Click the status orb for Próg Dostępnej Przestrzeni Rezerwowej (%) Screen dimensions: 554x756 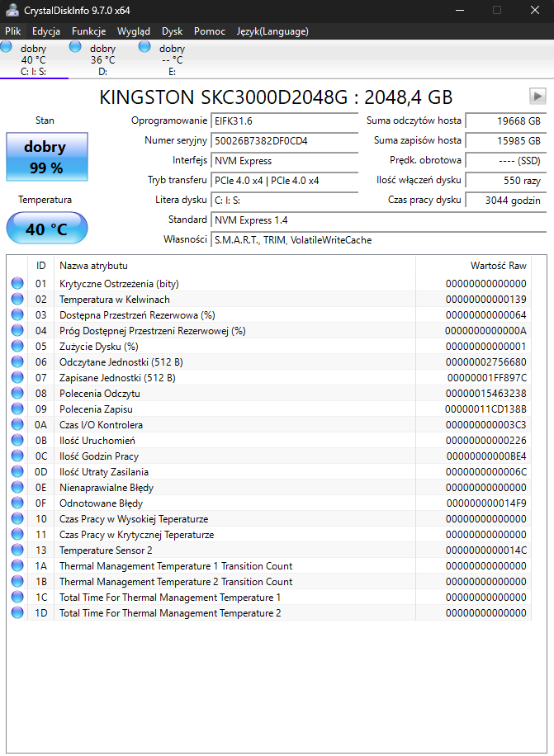[x=17, y=330]
